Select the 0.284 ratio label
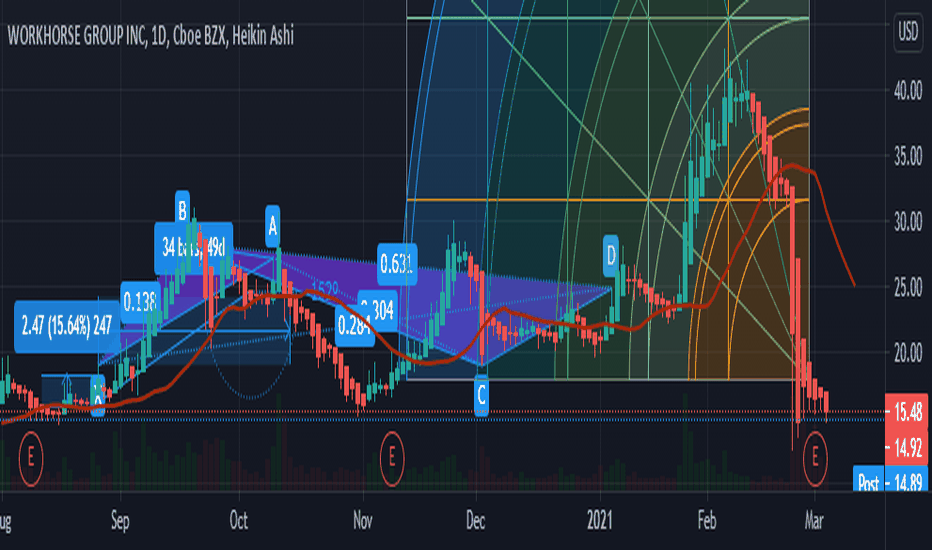The height and width of the screenshot is (550, 932). point(354,325)
